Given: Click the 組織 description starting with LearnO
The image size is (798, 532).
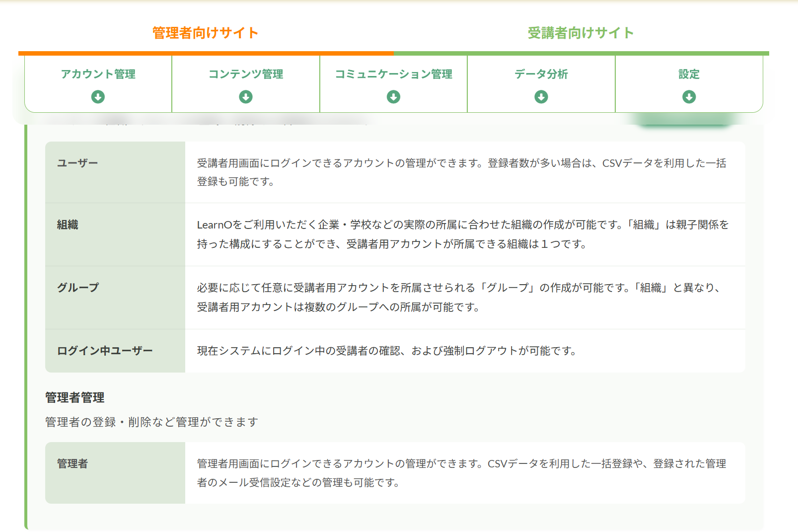Looking at the screenshot, I should coord(463,234).
